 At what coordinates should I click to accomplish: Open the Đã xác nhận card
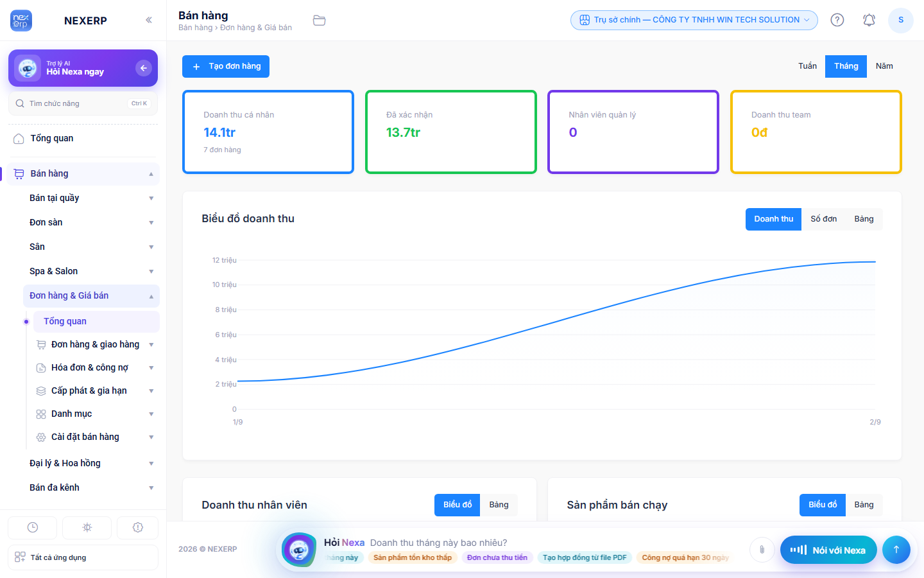tap(451, 132)
